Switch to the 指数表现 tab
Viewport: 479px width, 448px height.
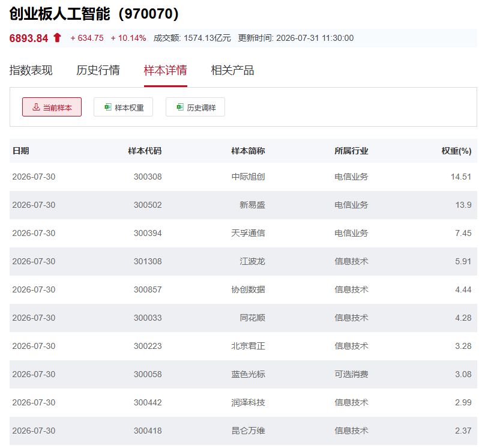pyautogui.click(x=31, y=70)
